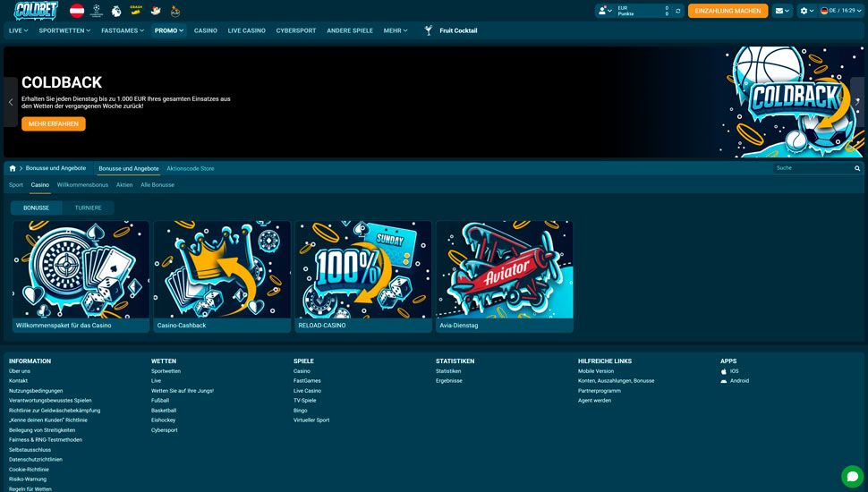
Task: Open the iOS app link
Action: [x=729, y=371]
